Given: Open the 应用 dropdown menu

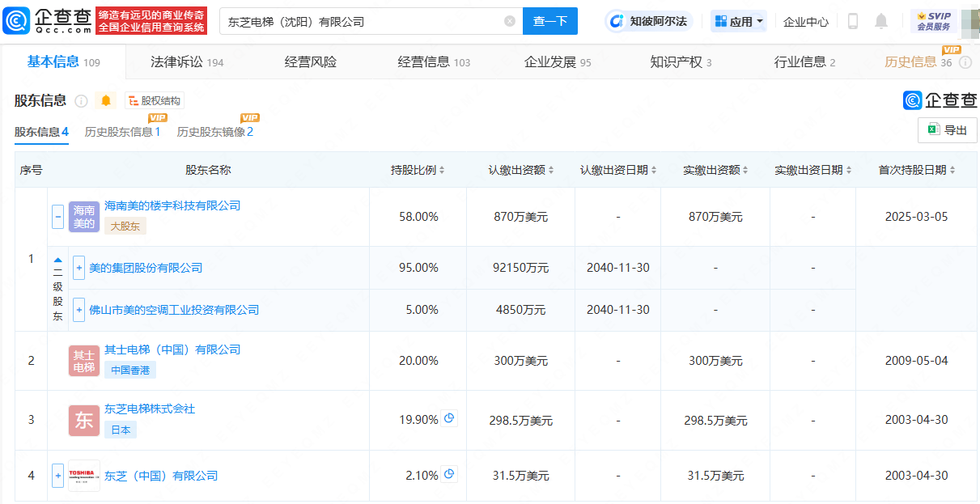Looking at the screenshot, I should [x=739, y=22].
